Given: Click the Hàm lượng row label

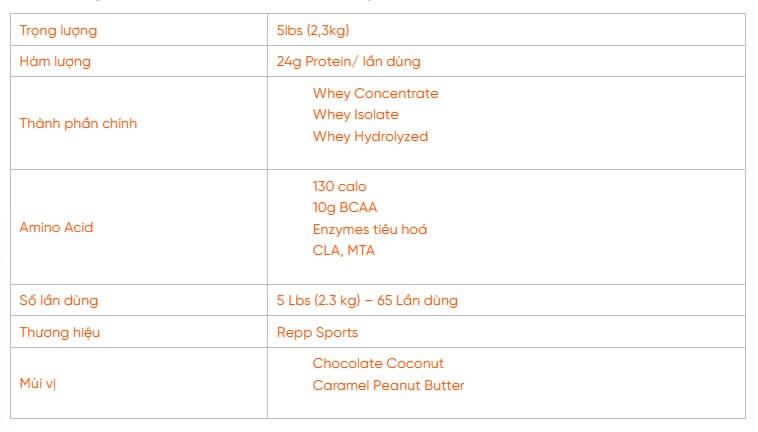Looking at the screenshot, I should tap(55, 61).
